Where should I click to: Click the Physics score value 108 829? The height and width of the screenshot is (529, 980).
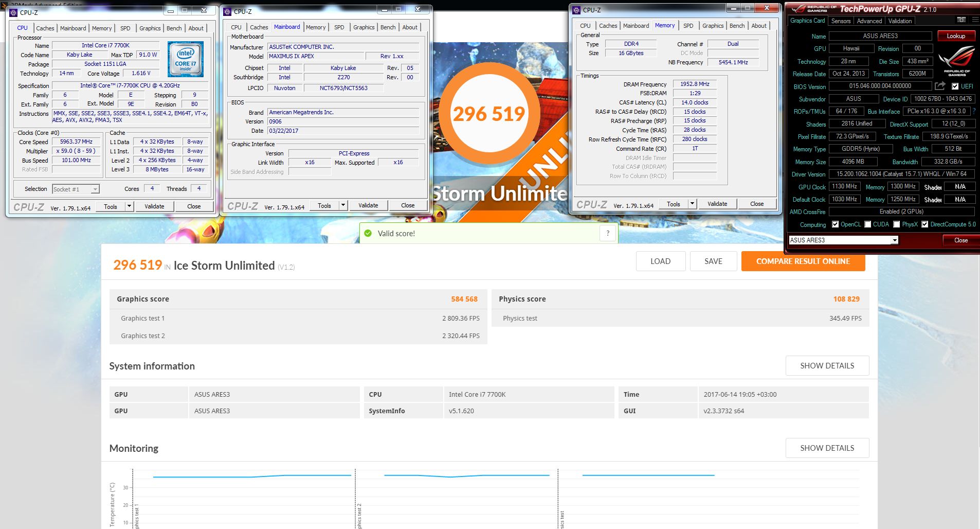tap(846, 299)
